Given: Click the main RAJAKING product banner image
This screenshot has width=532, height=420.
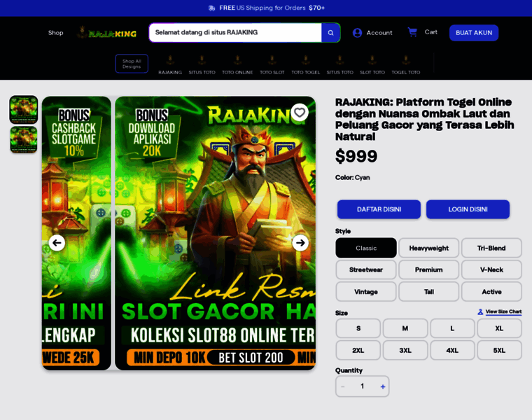Looking at the screenshot, I should pos(215,233).
